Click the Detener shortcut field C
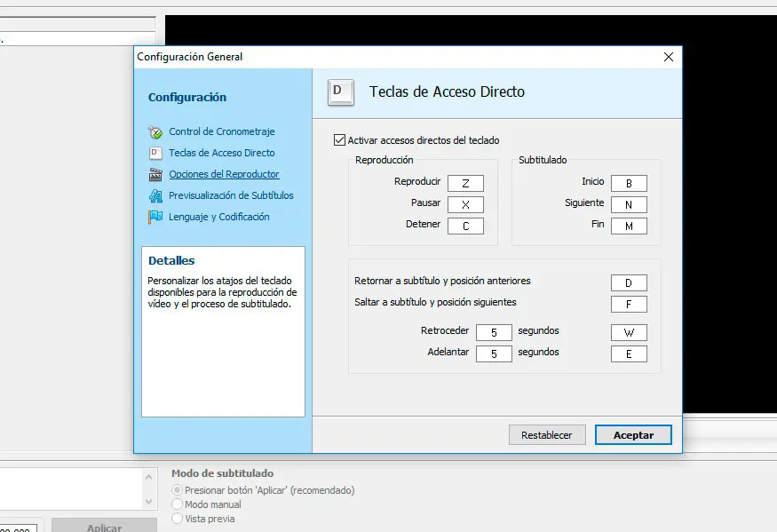The image size is (777, 532). tap(465, 226)
